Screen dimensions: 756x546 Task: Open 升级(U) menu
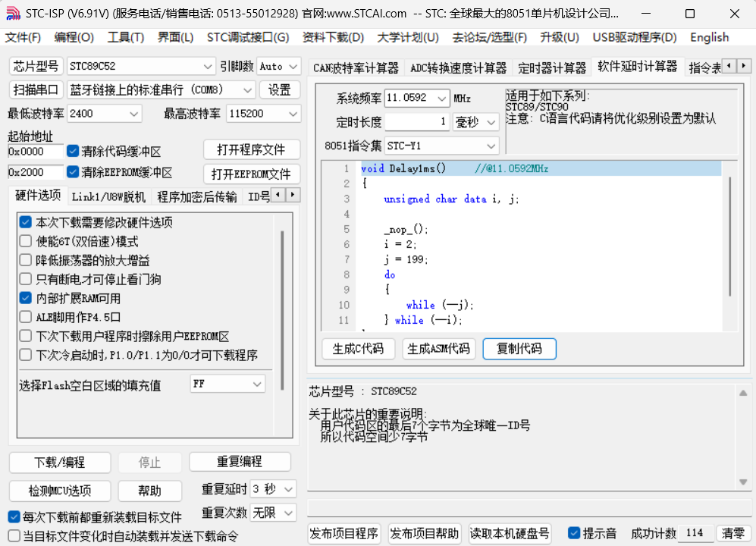[x=560, y=38]
